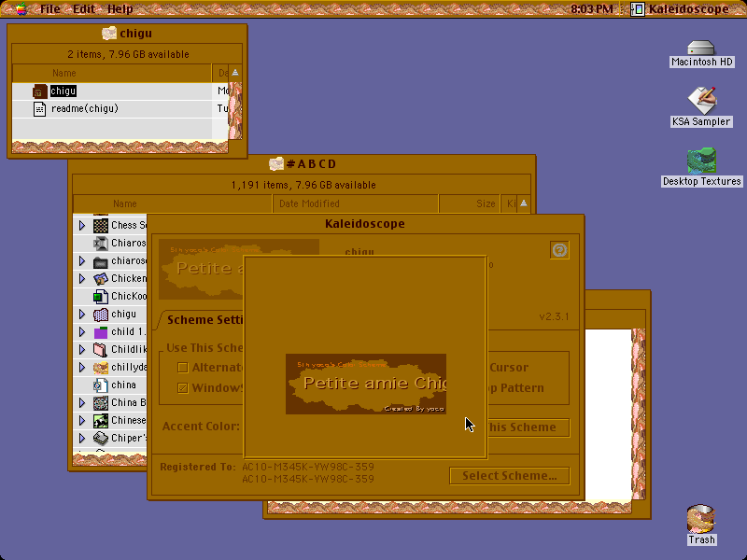Click the china file name
The width and height of the screenshot is (747, 560).
tap(124, 385)
